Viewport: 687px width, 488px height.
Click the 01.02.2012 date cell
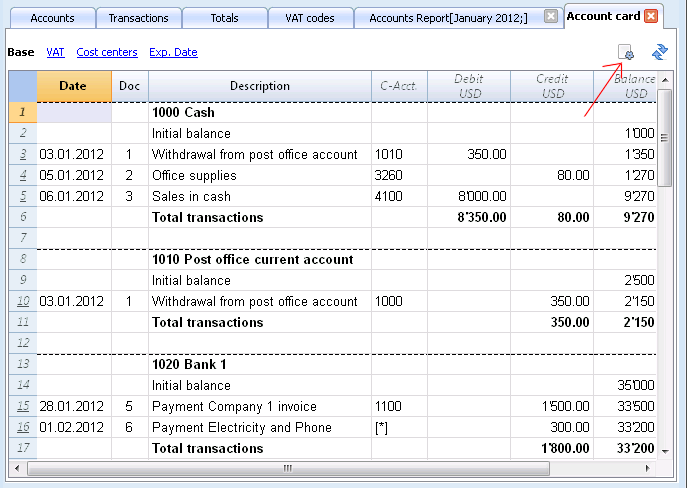[74, 428]
